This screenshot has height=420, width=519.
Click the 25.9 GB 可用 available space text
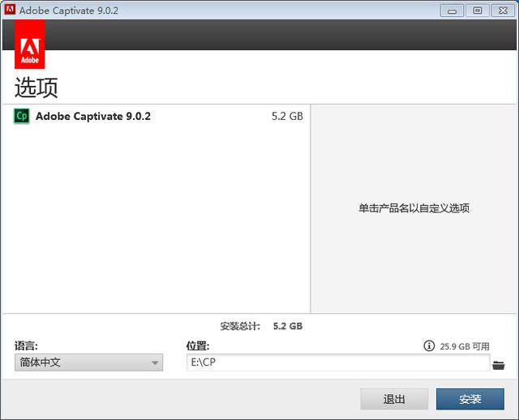click(x=465, y=346)
